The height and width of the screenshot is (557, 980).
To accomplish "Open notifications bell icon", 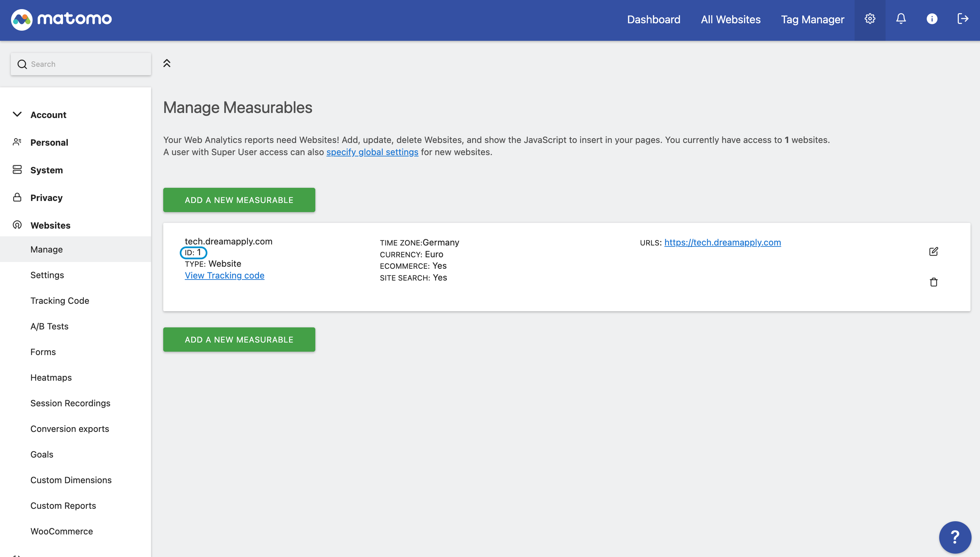I will point(901,19).
